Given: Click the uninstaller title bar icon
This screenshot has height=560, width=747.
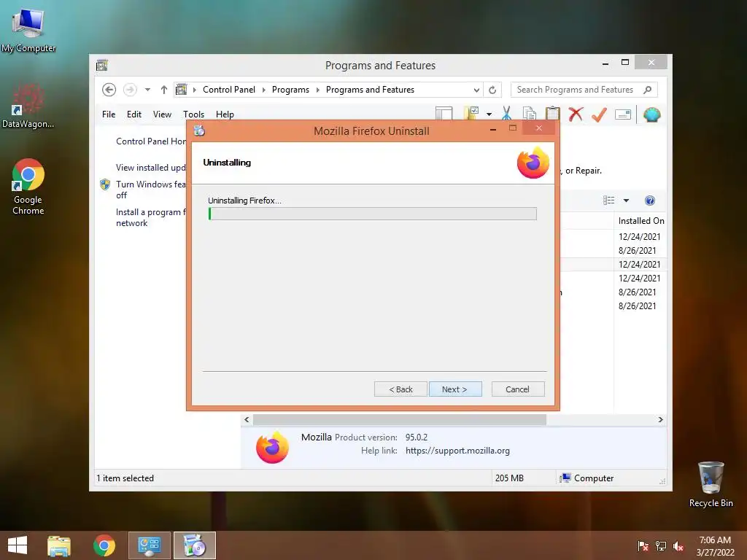Looking at the screenshot, I should tap(199, 131).
